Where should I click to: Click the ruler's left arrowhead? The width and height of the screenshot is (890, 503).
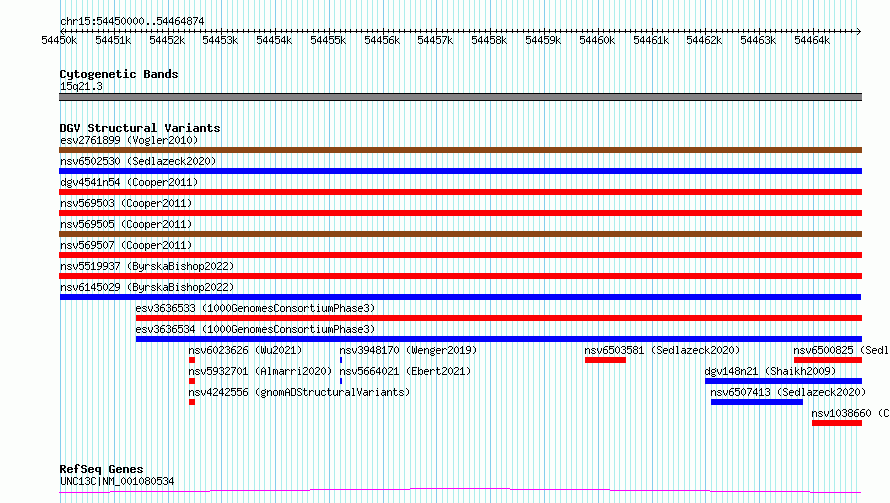[62, 31]
